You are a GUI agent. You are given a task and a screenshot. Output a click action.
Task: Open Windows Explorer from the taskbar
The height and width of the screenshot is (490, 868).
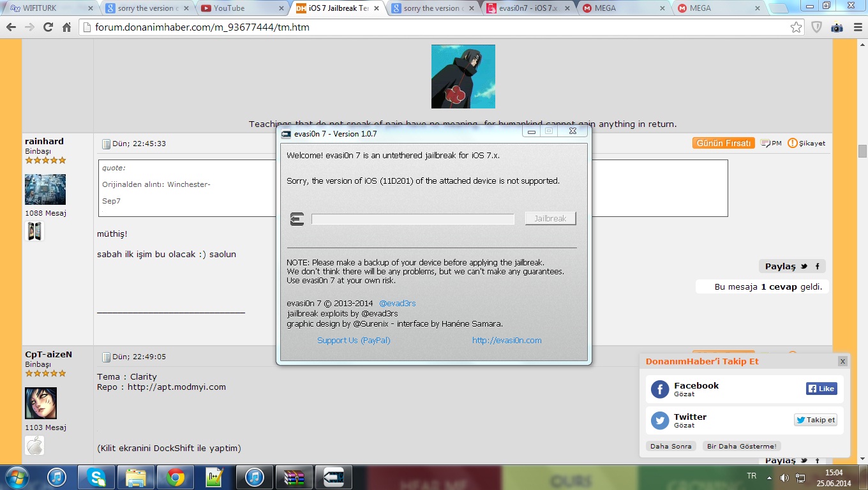tap(136, 477)
